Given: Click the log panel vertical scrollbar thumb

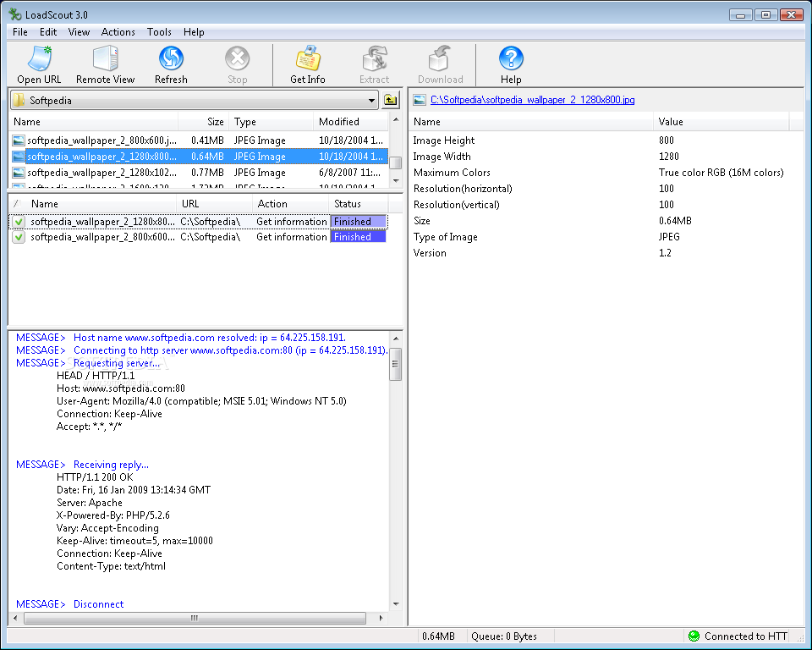Looking at the screenshot, I should point(396,364).
